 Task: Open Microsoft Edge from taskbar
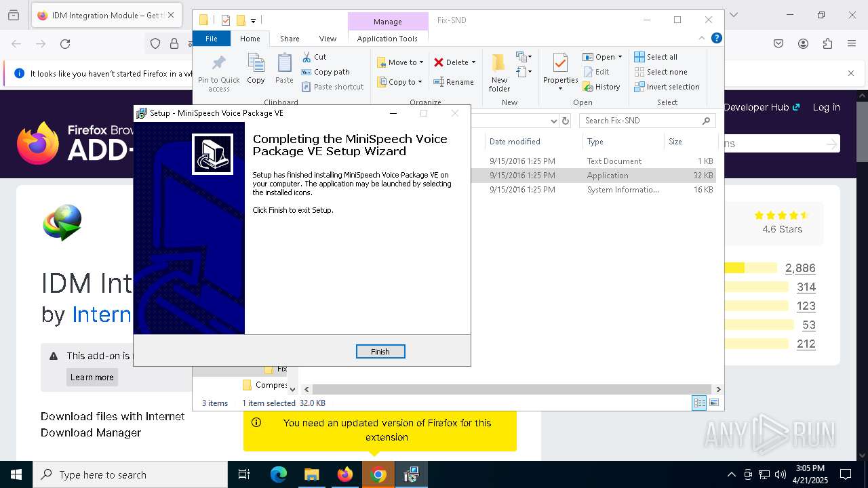pyautogui.click(x=279, y=474)
